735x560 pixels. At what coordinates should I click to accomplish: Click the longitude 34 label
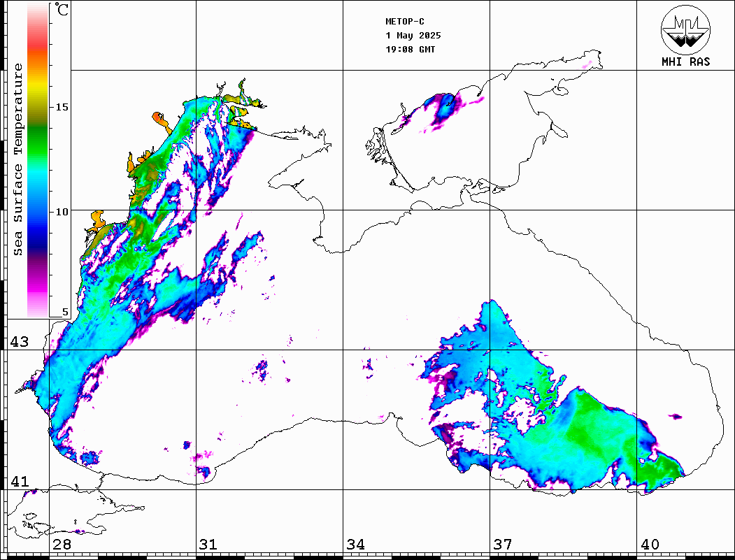pyautogui.click(x=355, y=545)
